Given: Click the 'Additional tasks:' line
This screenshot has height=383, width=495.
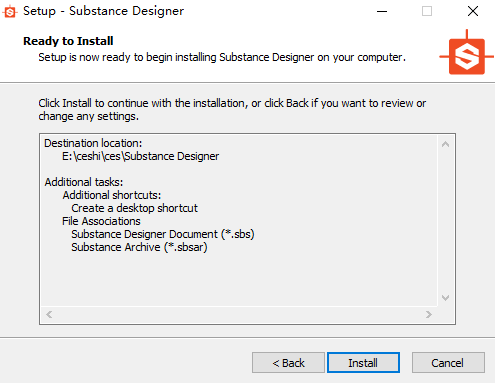Looking at the screenshot, I should click(x=84, y=182).
